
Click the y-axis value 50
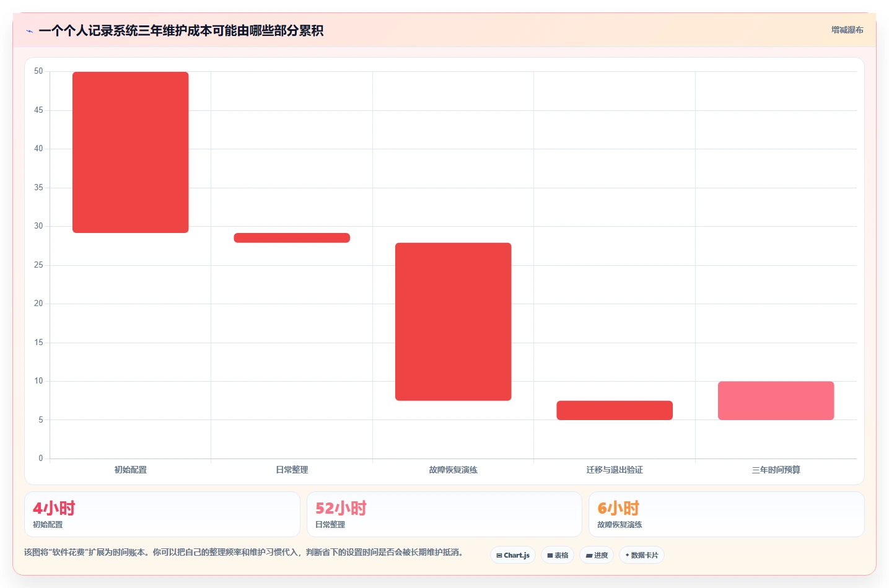(x=38, y=71)
